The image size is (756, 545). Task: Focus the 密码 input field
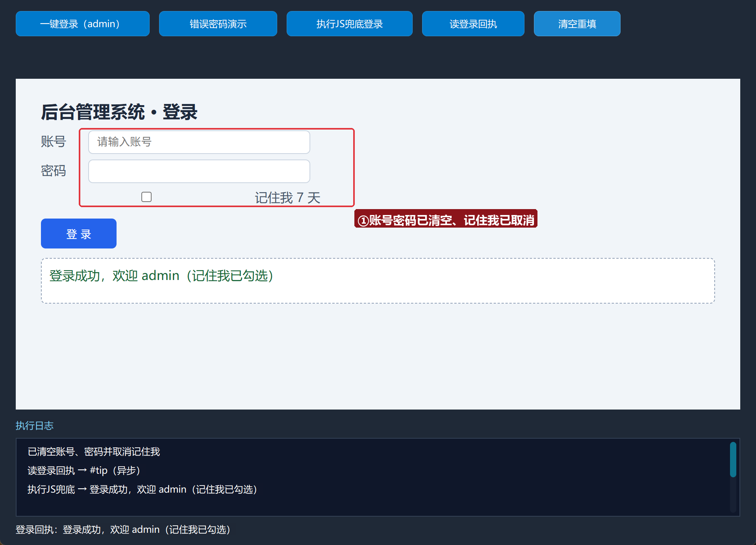199,171
